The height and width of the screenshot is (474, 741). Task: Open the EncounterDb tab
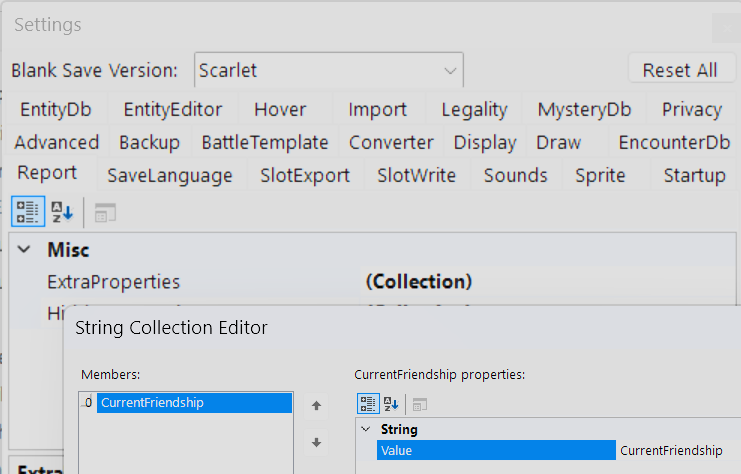point(673,142)
